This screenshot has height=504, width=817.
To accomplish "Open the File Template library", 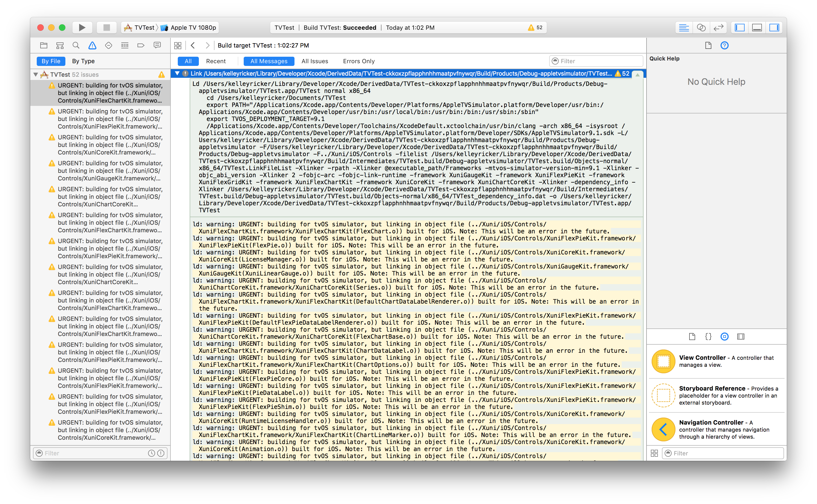I will pos(692,337).
